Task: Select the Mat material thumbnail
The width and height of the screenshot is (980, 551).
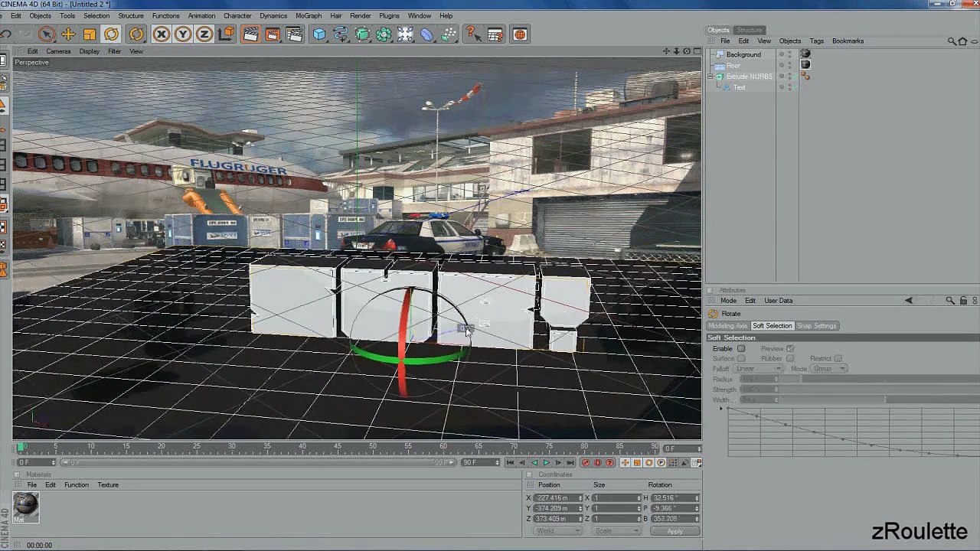Action: (x=25, y=506)
